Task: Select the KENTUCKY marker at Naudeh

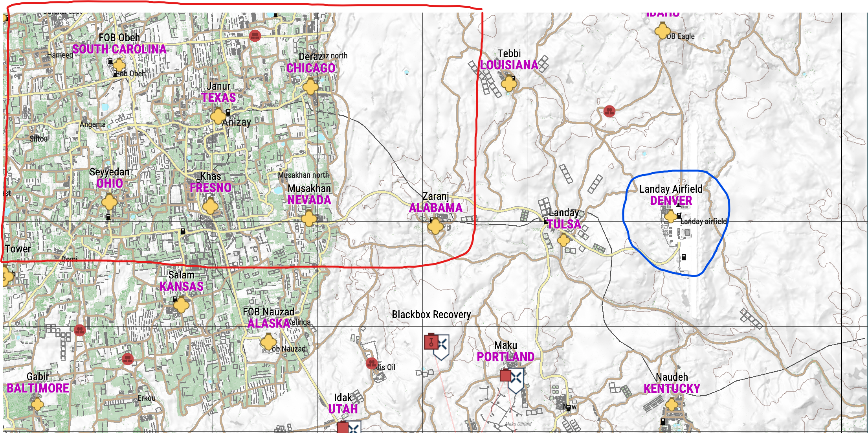Action: click(x=672, y=404)
